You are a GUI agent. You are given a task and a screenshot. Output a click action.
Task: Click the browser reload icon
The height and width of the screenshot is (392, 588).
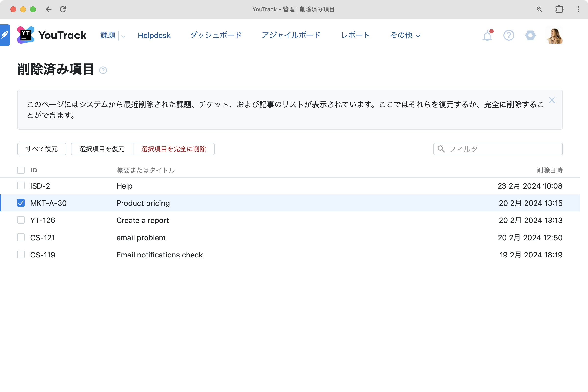click(x=63, y=9)
